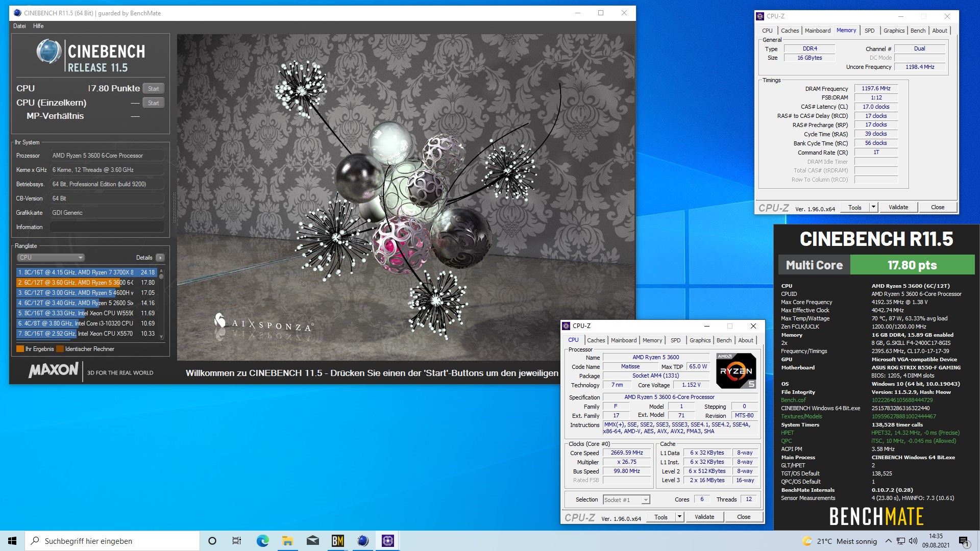Select ranking row Ryzen 5 3600 17.80
The width and height of the screenshot is (980, 551).
[86, 283]
